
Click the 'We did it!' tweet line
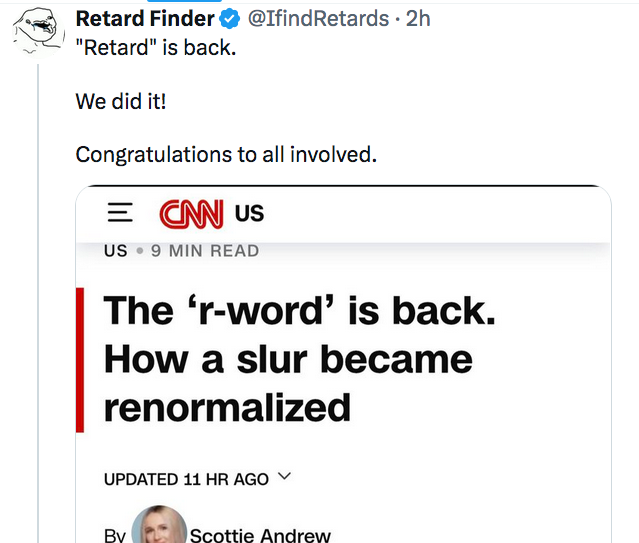[121, 101]
